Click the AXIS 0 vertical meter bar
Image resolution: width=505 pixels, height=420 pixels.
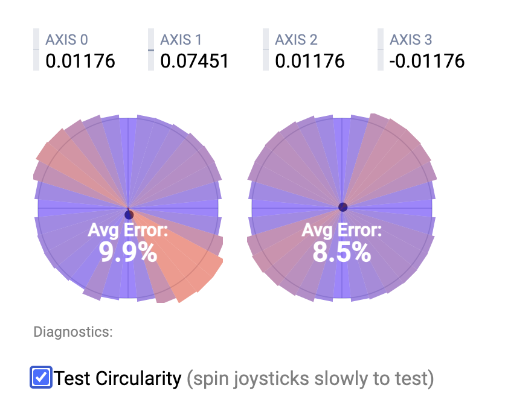coord(36,50)
